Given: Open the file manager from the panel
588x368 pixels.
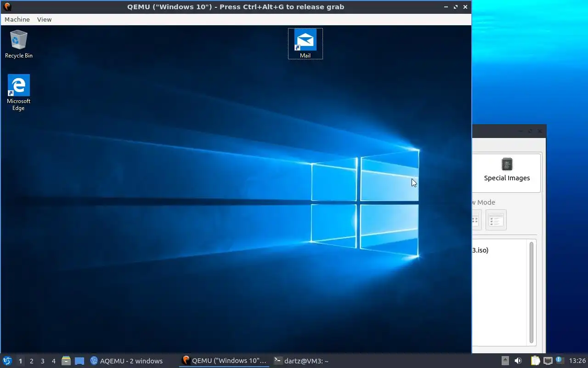Looking at the screenshot, I should pyautogui.click(x=66, y=361).
